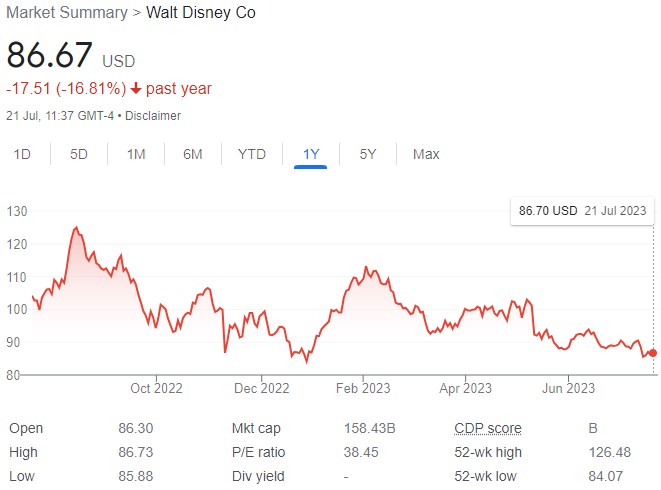Screen dimensions: 661x490
Task: Click the 86.70 USD chart tooltip
Action: (x=582, y=211)
